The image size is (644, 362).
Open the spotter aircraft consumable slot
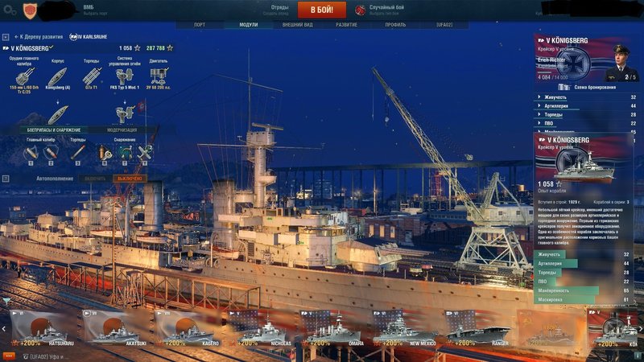145,154
